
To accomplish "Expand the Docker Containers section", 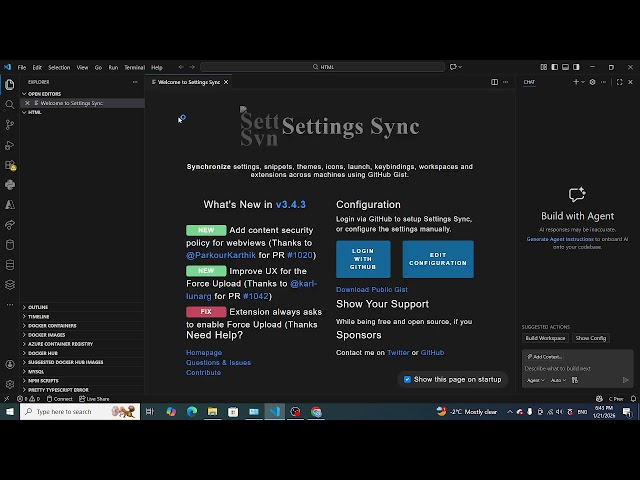I will pyautogui.click(x=82, y=326).
